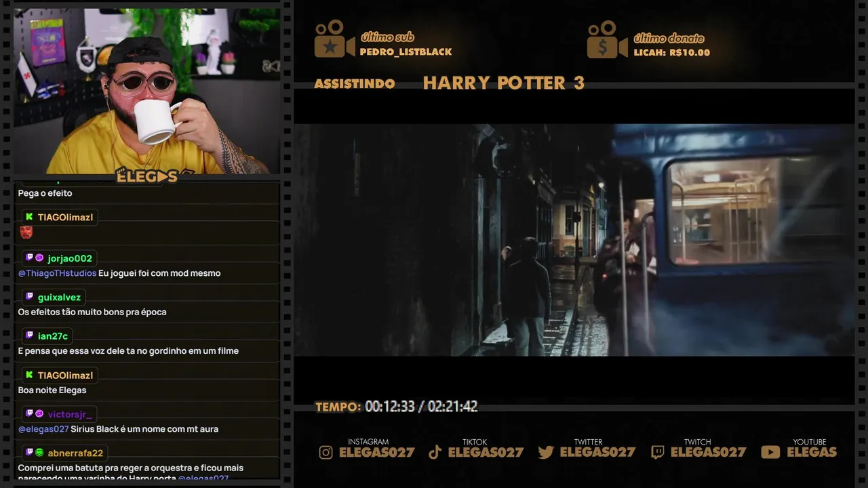Click the small INSTAGRAM caption
868x488 pixels.
368,442
